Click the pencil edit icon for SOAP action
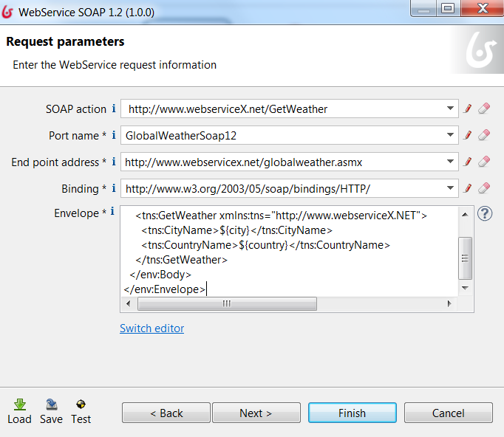 468,109
